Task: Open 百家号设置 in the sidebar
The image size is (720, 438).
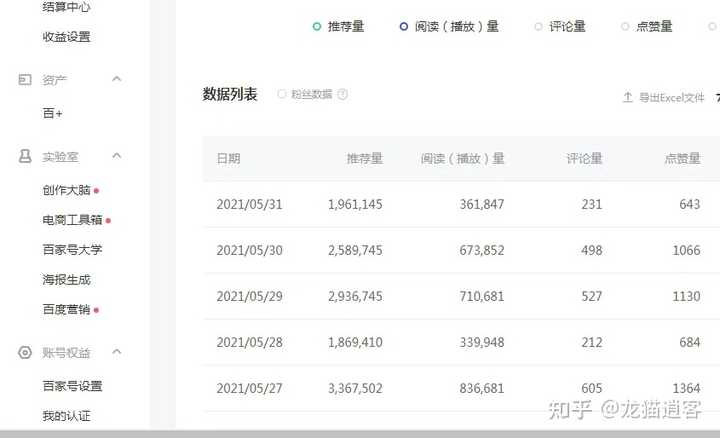Action: click(x=72, y=386)
